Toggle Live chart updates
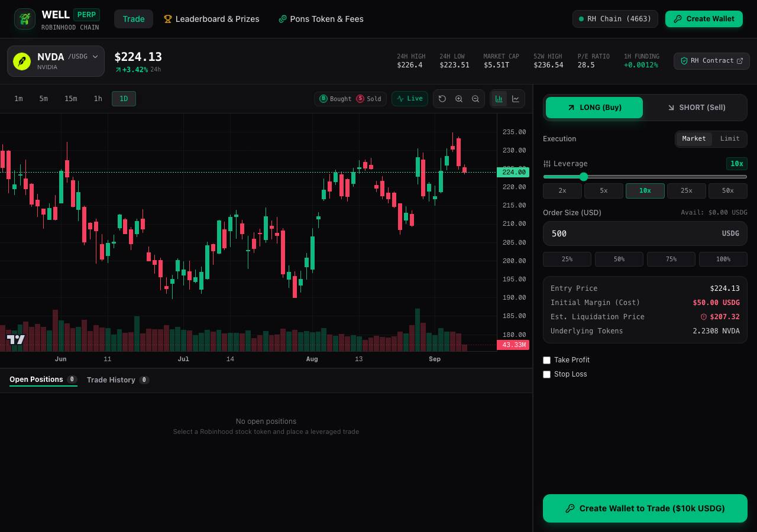The image size is (757, 532). [410, 99]
